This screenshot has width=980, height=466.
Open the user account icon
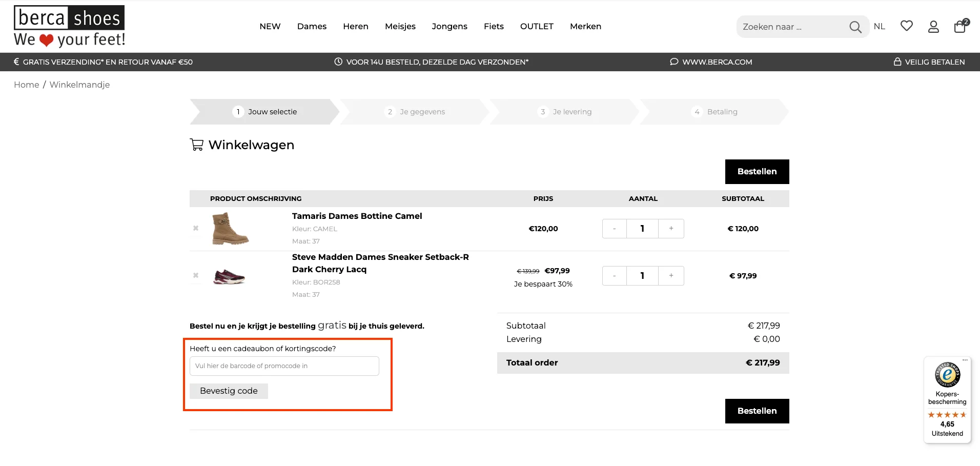[x=933, y=27]
